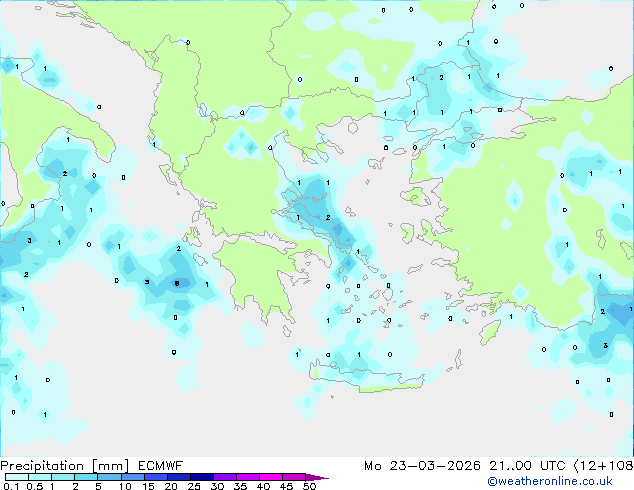Click the legend swatch between 0.1 and 0.5
The height and width of the screenshot is (490, 634).
point(17,477)
